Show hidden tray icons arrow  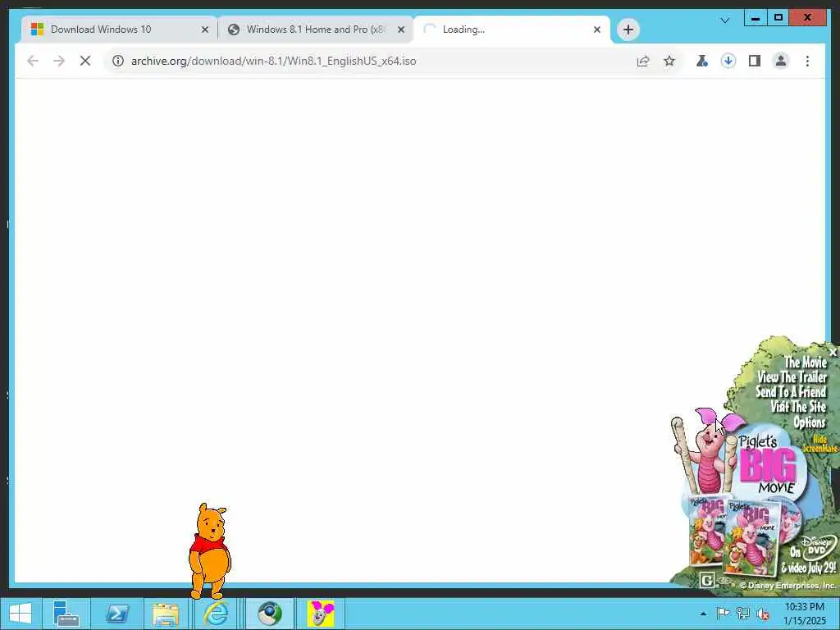(703, 614)
